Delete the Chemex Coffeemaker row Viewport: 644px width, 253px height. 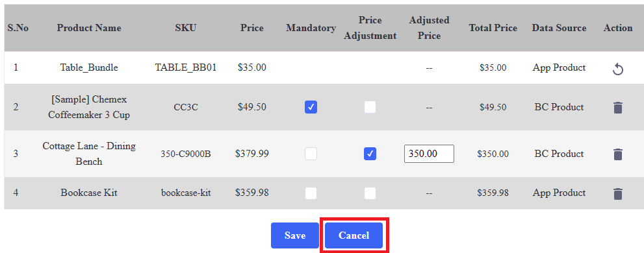click(618, 108)
